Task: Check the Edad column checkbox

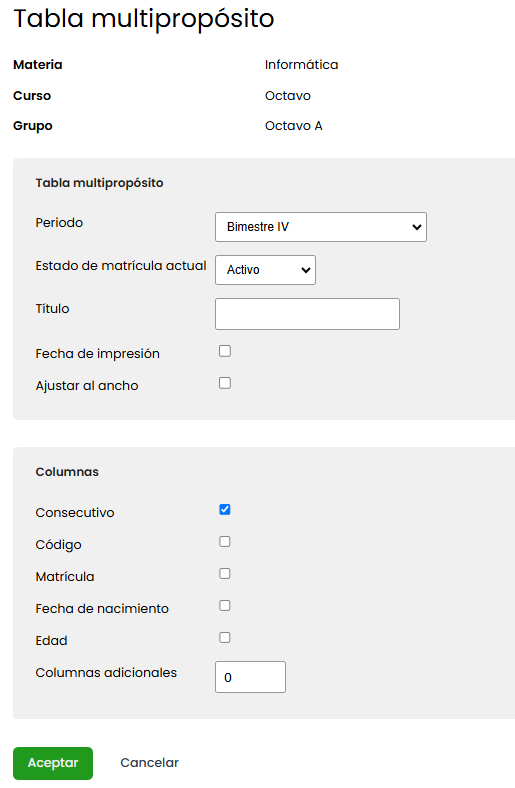Action: pyautogui.click(x=225, y=637)
